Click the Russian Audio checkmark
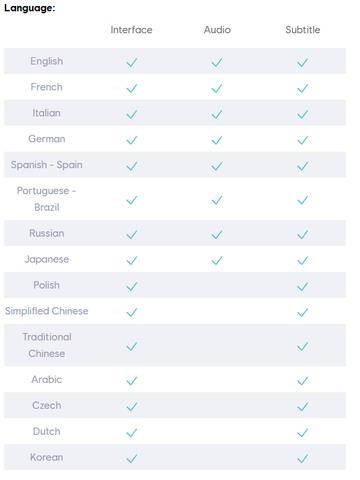The height and width of the screenshot is (480, 360). click(217, 234)
